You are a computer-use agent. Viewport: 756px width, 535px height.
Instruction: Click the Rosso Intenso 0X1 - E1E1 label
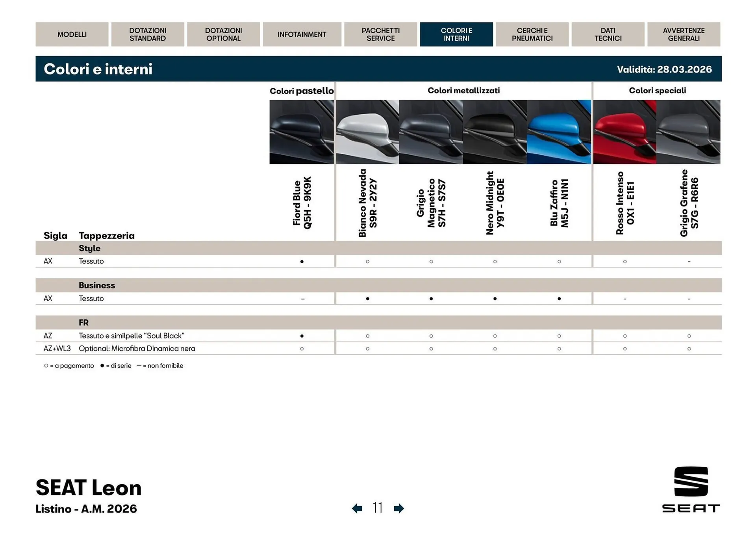(625, 203)
